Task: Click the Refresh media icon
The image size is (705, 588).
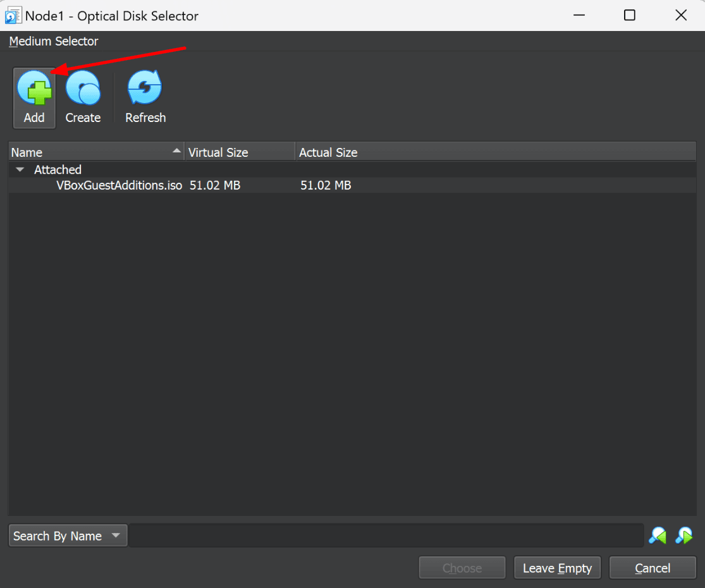Action: pos(145,89)
